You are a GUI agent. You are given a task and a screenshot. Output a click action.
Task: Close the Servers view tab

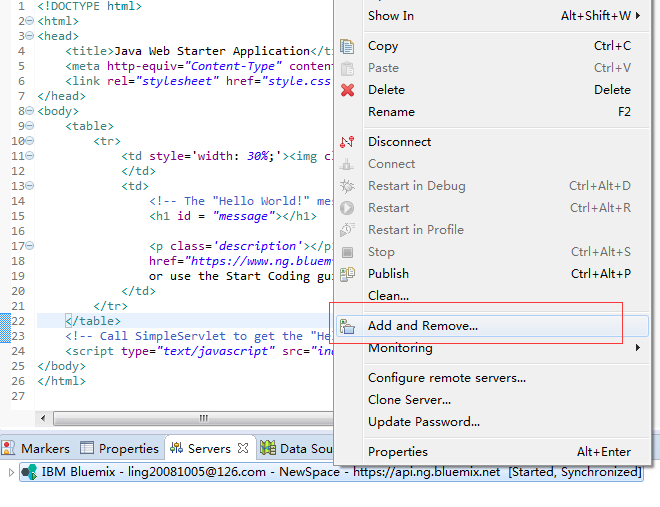click(243, 449)
